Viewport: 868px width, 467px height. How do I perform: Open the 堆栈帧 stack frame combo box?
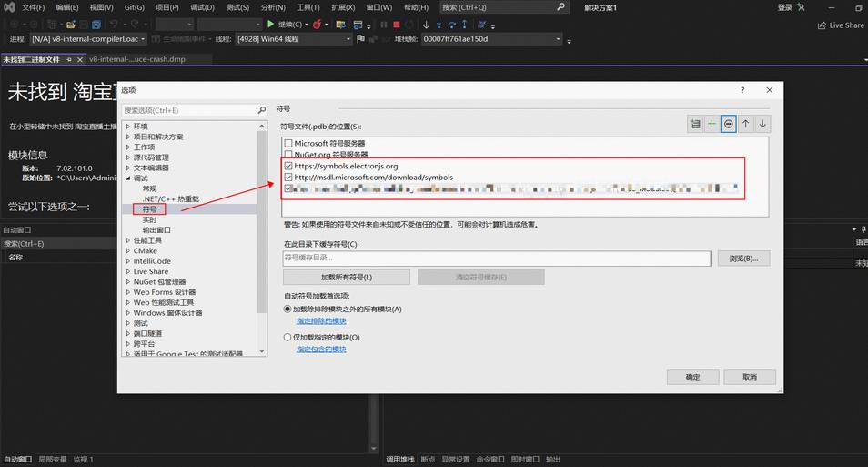[x=492, y=39]
